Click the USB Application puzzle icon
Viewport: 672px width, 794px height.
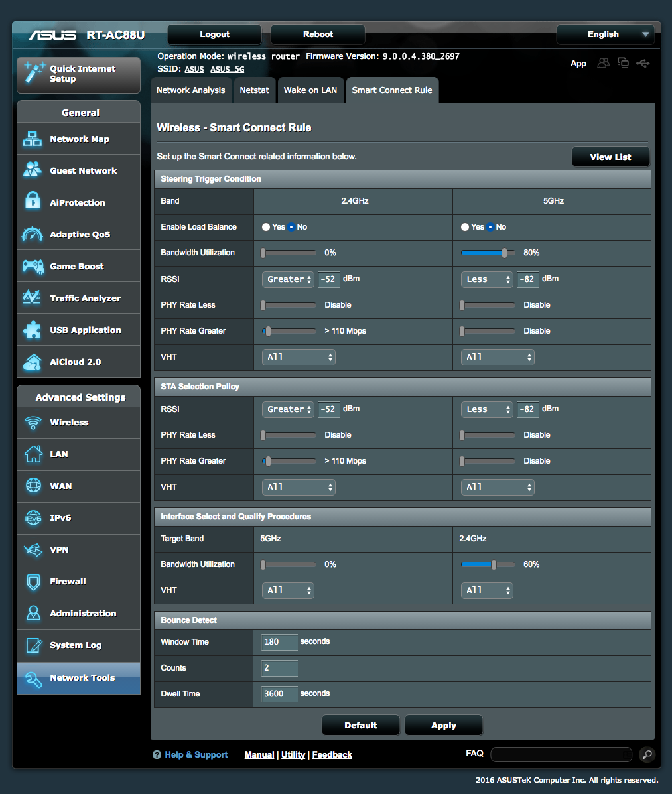tap(32, 330)
